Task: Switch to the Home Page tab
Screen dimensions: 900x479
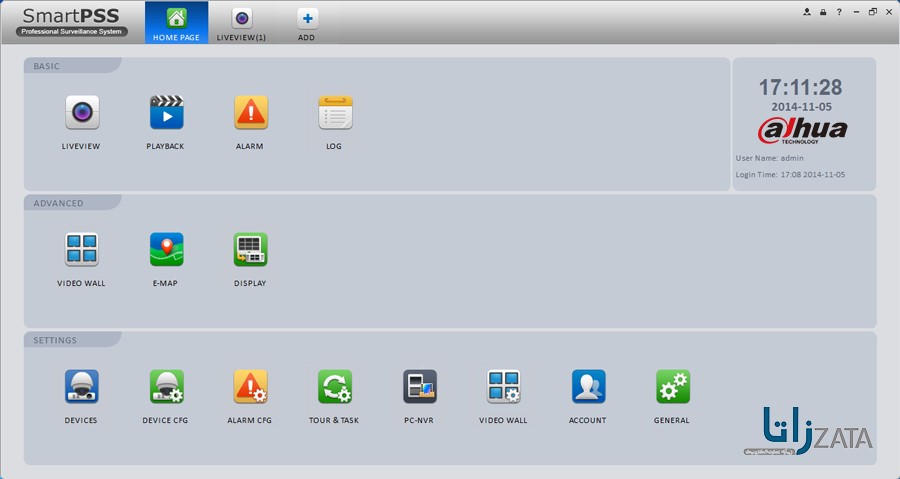Action: 176,23
